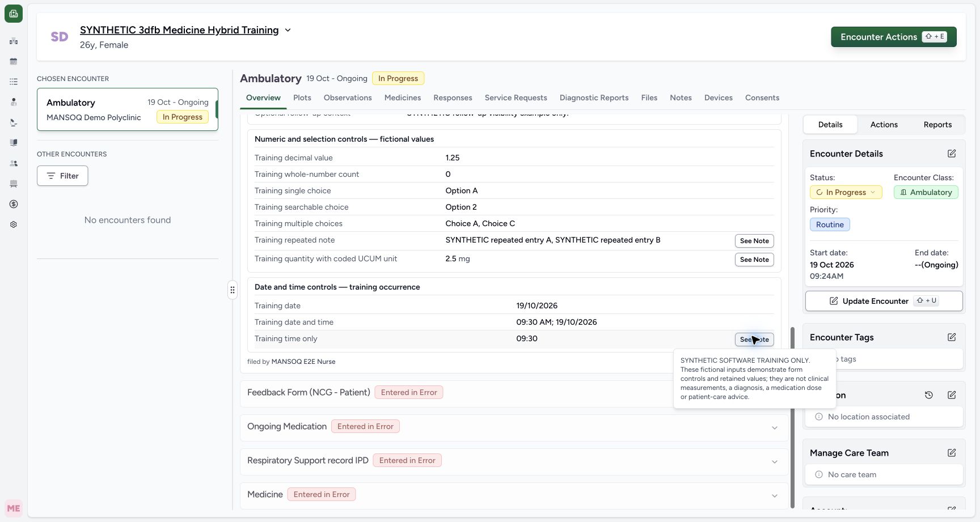Image resolution: width=980 pixels, height=522 pixels.
Task: Click the dollar billing icon in sidebar
Action: [14, 204]
